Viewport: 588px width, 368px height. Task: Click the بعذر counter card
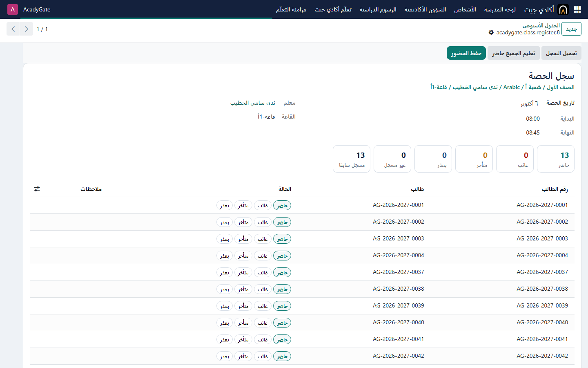433,159
